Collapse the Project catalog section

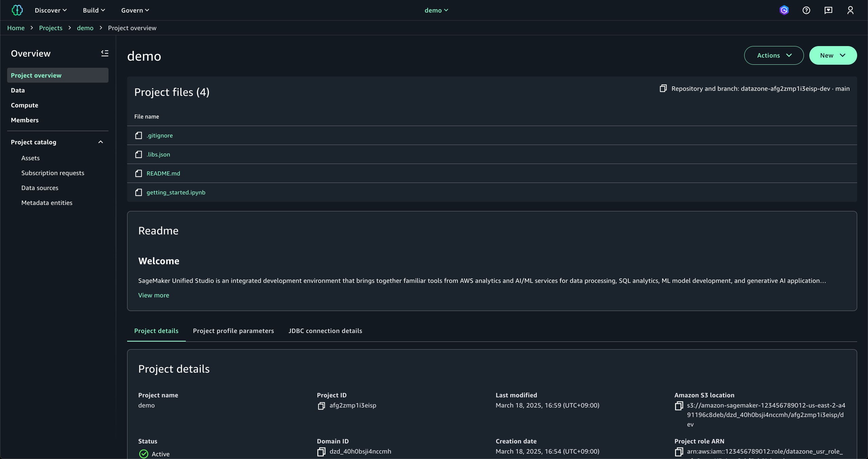point(100,142)
